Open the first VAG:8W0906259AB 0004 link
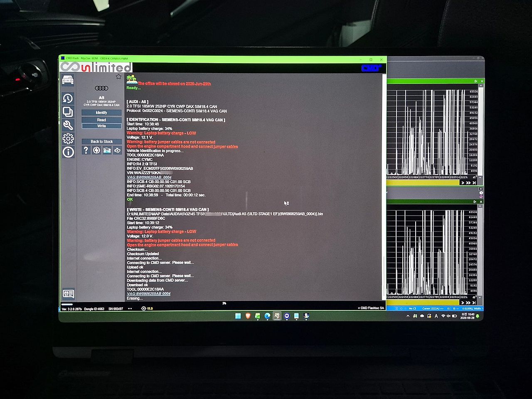 click(149, 177)
